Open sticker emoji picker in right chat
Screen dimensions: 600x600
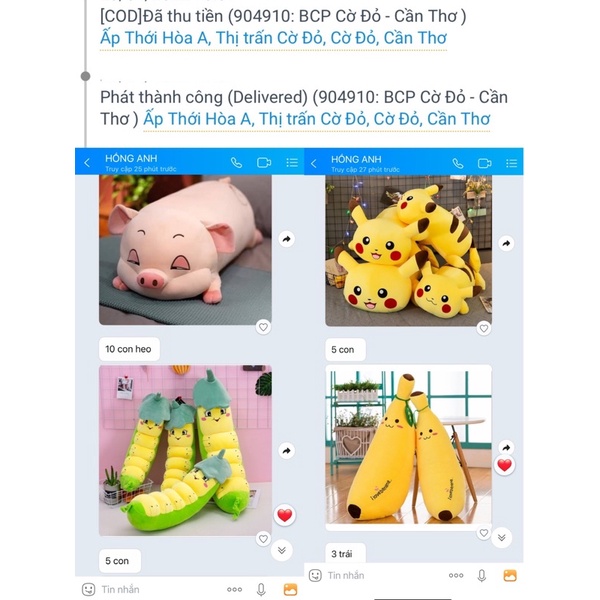click(315, 576)
